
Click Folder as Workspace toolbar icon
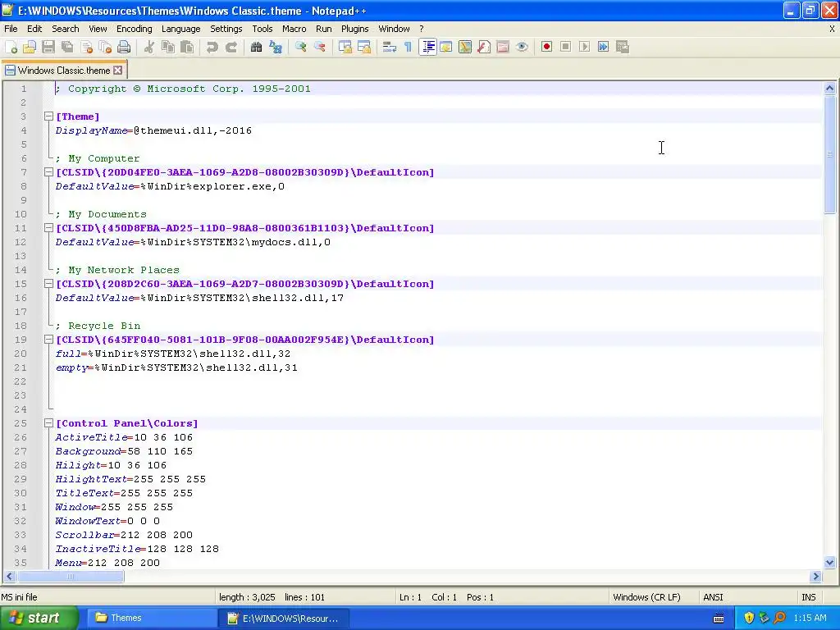point(503,47)
